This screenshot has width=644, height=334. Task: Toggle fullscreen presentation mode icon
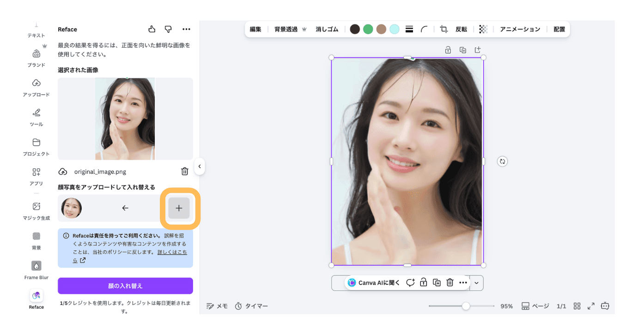click(590, 306)
